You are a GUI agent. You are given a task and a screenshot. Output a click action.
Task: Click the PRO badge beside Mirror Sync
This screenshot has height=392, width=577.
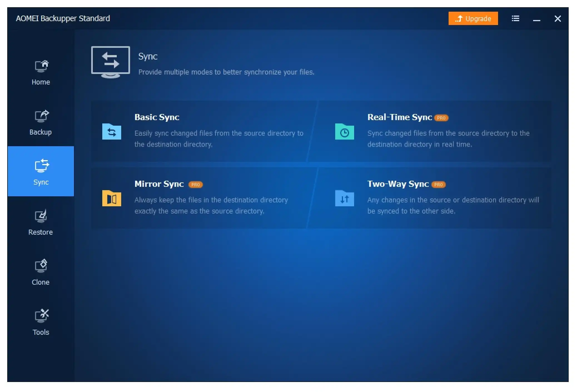pyautogui.click(x=196, y=185)
